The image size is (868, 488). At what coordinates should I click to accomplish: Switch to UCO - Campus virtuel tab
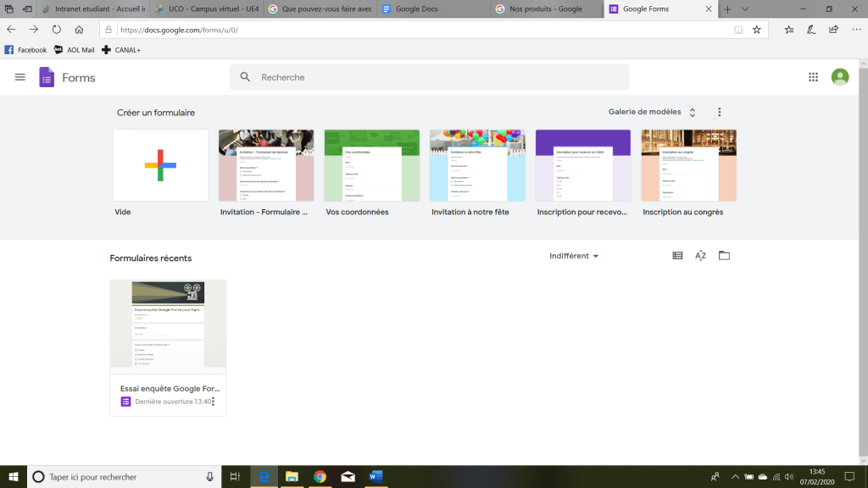pos(206,8)
